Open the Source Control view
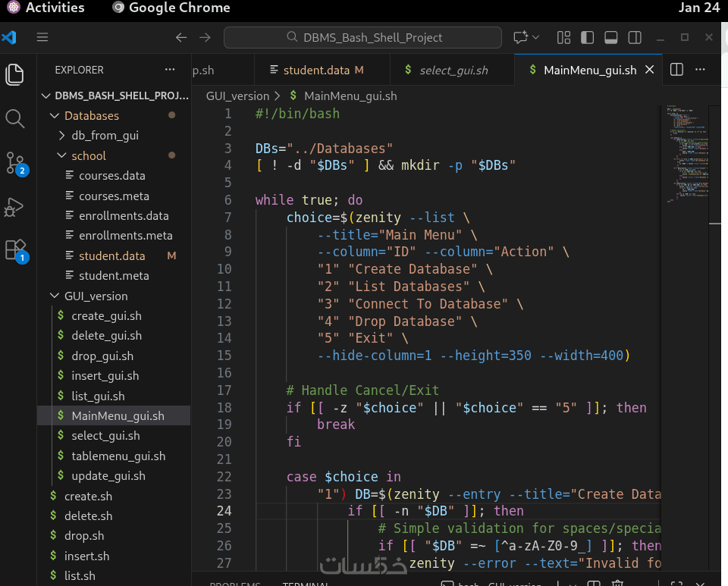 tap(15, 162)
